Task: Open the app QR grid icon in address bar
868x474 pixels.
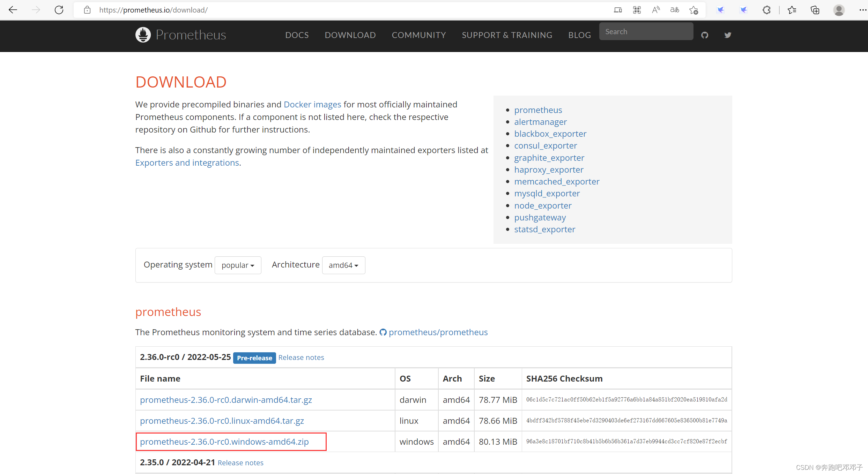Action: click(x=637, y=10)
